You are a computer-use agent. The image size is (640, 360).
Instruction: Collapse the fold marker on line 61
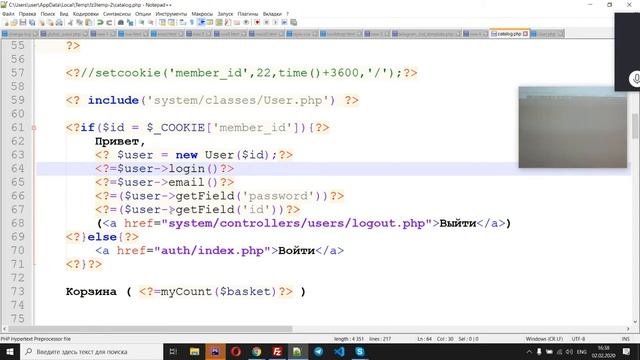34,128
